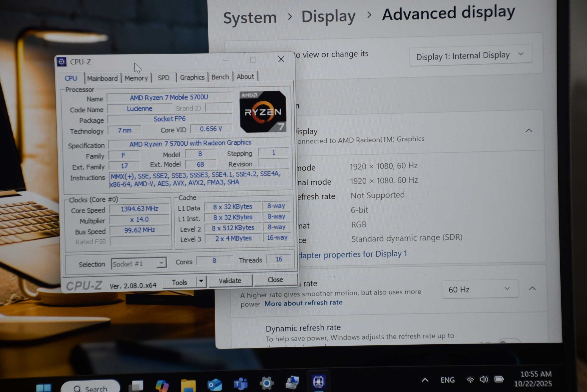Click the speaker volume tray icon
Screen dimensions: 587x392
[x=483, y=380]
